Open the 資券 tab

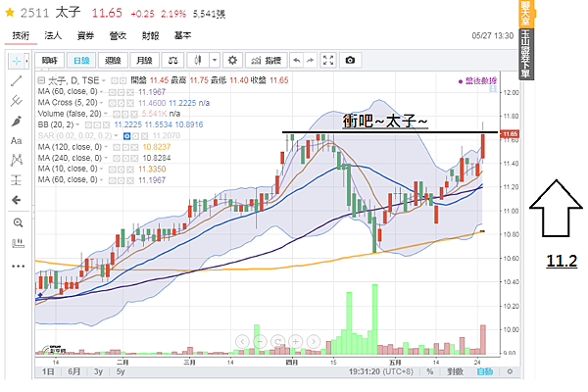(x=85, y=35)
